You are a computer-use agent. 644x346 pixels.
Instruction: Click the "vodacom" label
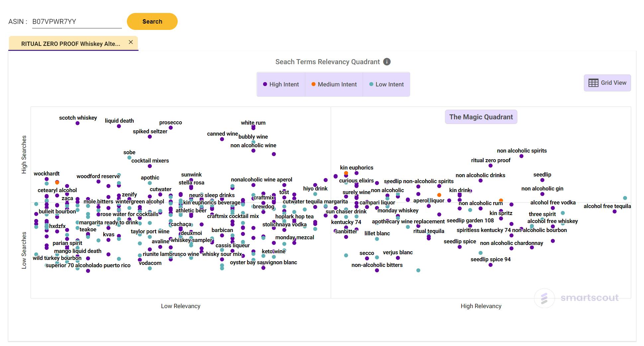[150, 263]
